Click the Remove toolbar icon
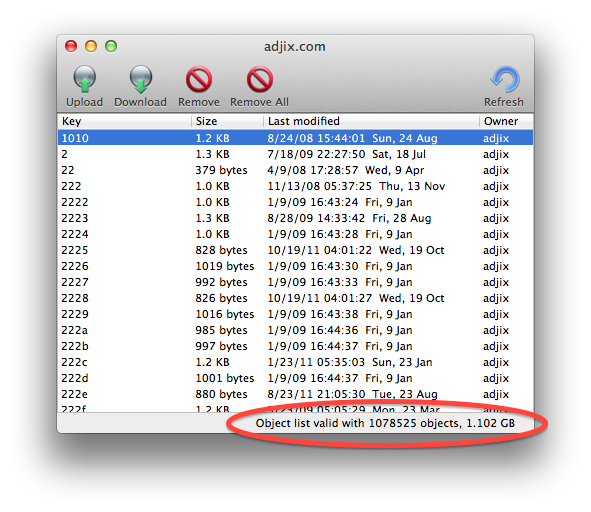 point(199,80)
